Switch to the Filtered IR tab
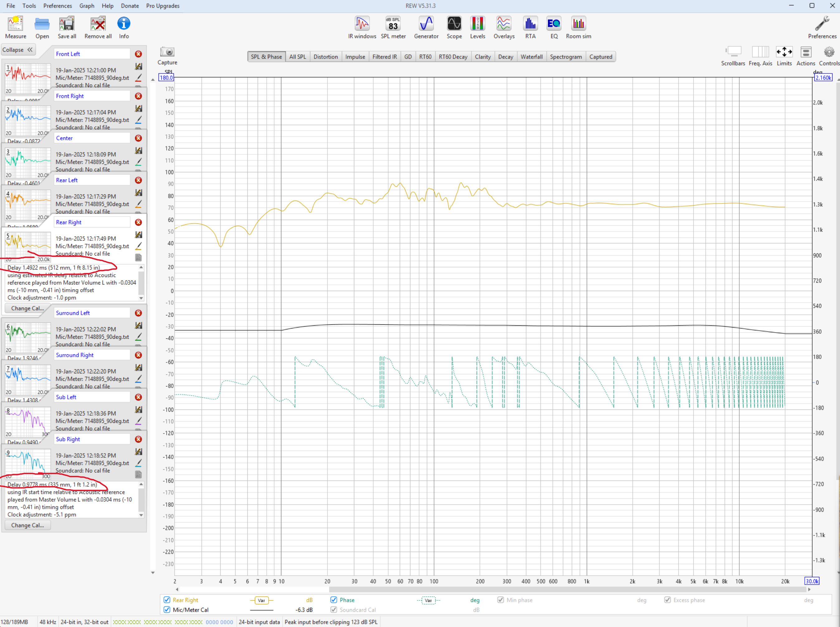 click(384, 56)
